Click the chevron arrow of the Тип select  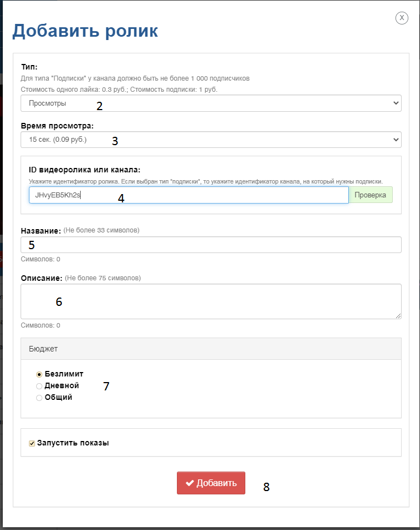coord(396,103)
